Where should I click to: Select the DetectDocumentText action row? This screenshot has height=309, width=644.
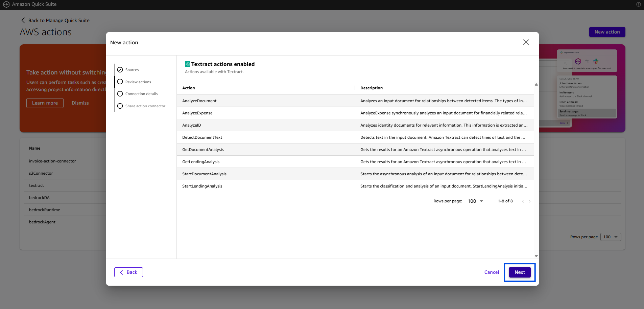tap(355, 137)
